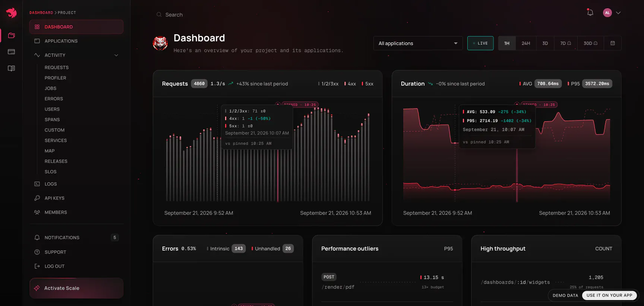The height and width of the screenshot is (306, 644).
Task: Click the Activate Scale button
Action: [x=76, y=288]
